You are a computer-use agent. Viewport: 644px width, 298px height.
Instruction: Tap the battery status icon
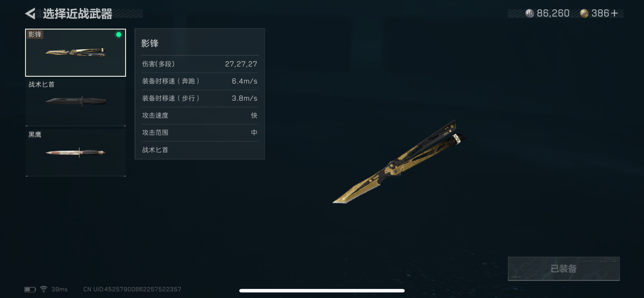[x=30, y=289]
